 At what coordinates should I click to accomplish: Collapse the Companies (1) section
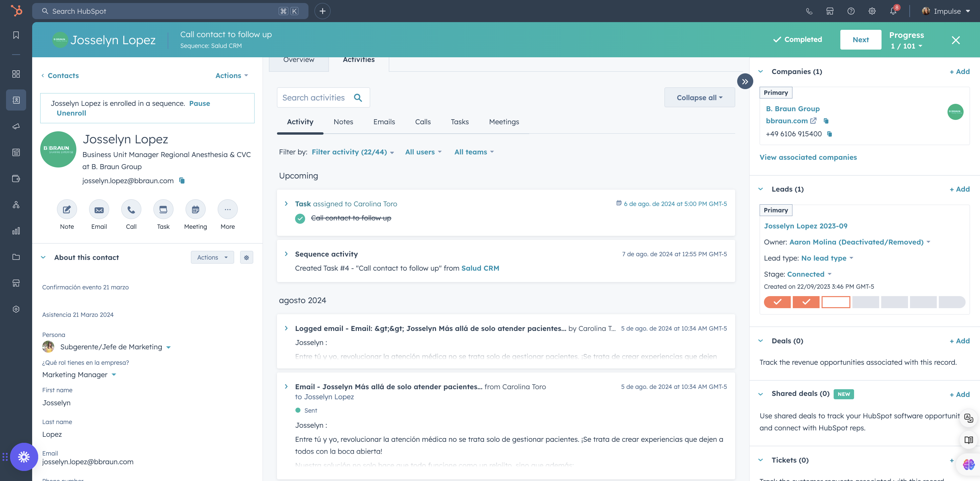(x=761, y=72)
